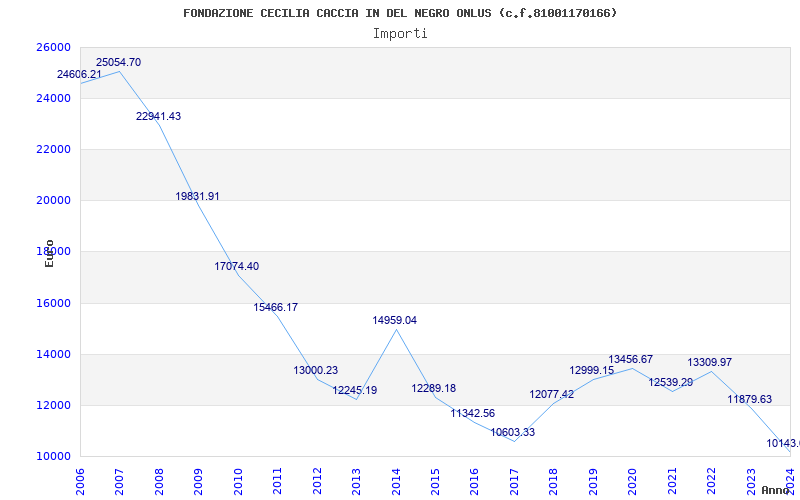Viewport: 800px width, 500px height.
Task: Select data label 19831.91
Action: click(x=197, y=196)
